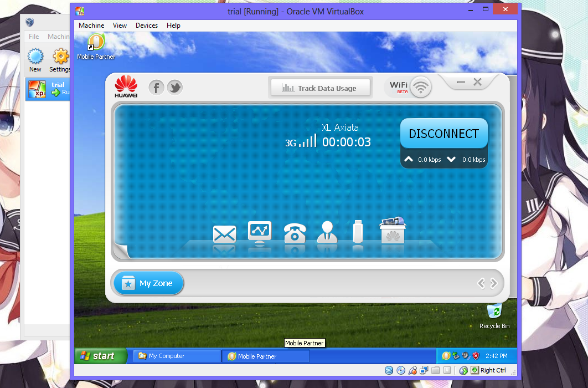Click Track Data Usage button
588x388 pixels.
tap(321, 88)
